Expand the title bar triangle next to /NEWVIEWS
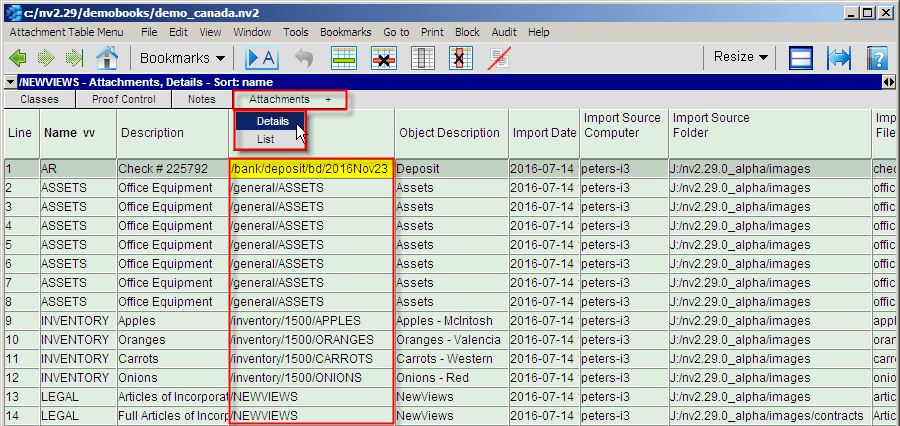 coord(10,82)
